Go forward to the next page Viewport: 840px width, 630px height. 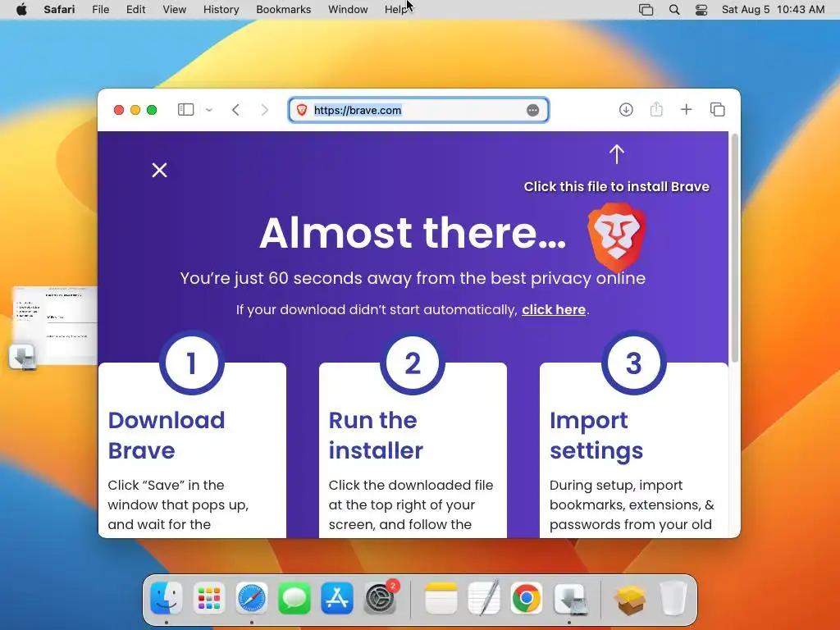(x=265, y=110)
